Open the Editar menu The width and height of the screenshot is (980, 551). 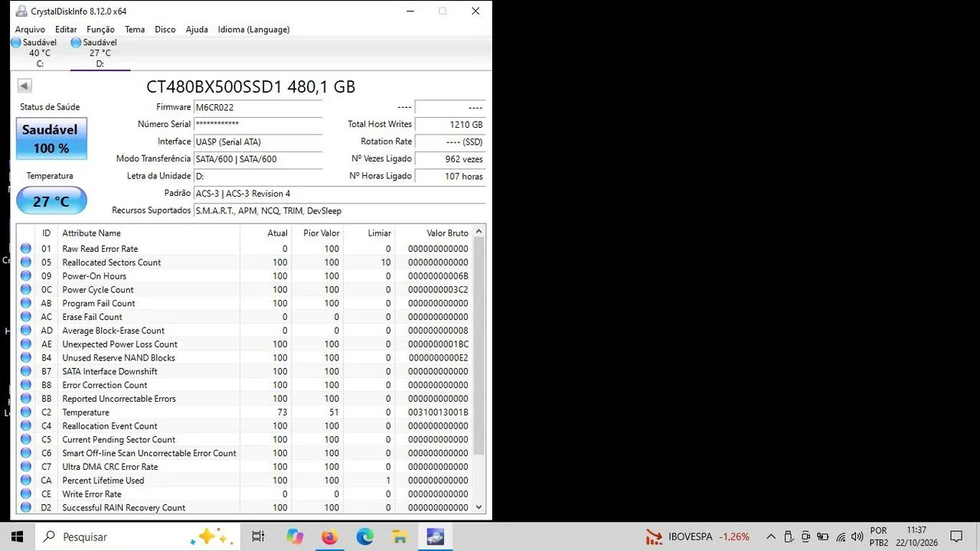point(66,29)
